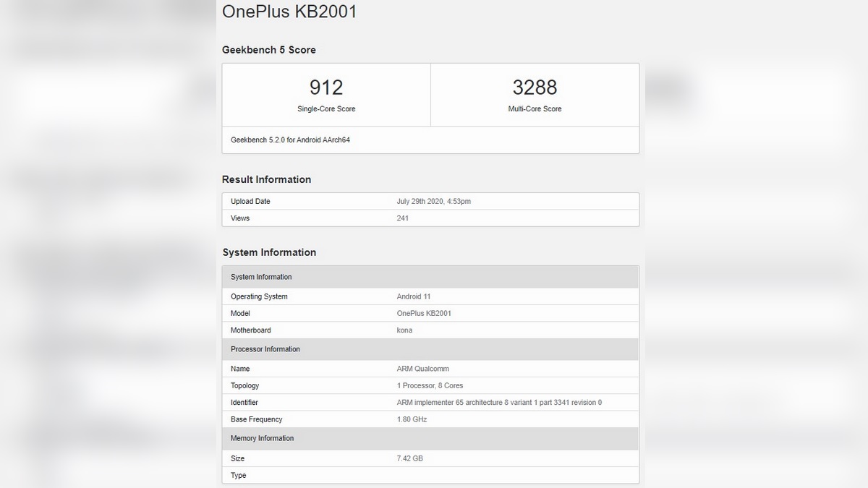
Task: Select the "Base Frequency" row label
Action: [x=257, y=419]
